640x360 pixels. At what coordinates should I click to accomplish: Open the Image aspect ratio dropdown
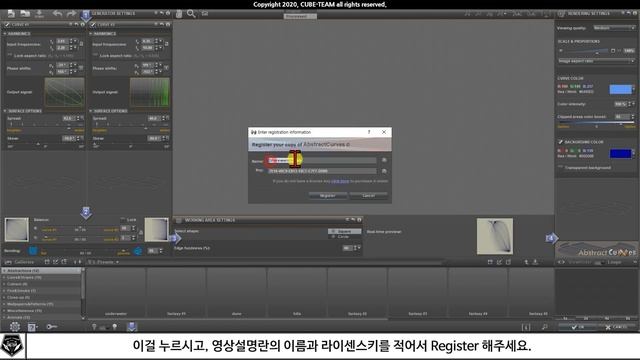[596, 61]
